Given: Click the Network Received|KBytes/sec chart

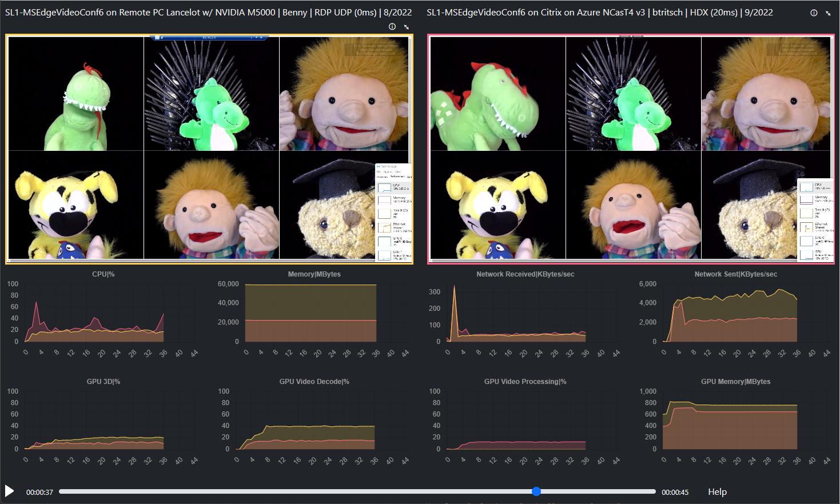Looking at the screenshot, I should [525, 314].
